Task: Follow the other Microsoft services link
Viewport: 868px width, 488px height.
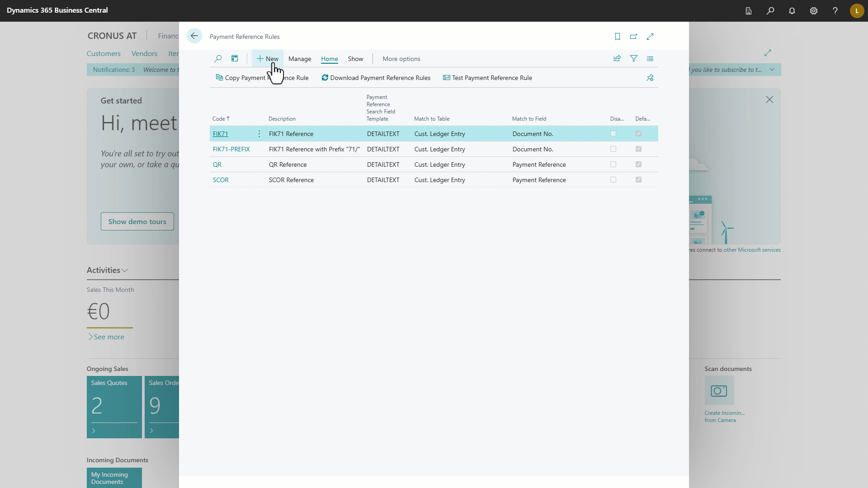Action: coord(752,250)
